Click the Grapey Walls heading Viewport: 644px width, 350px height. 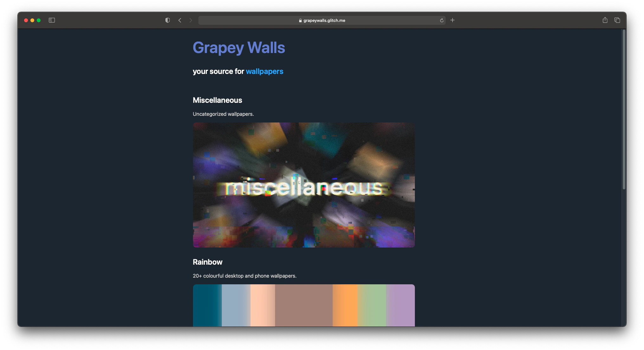pyautogui.click(x=239, y=48)
